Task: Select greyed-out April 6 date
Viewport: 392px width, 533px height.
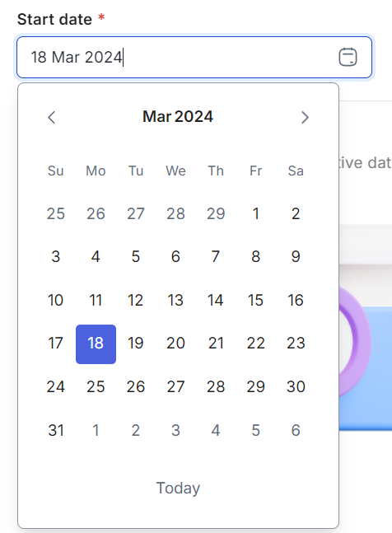Action: 296,430
